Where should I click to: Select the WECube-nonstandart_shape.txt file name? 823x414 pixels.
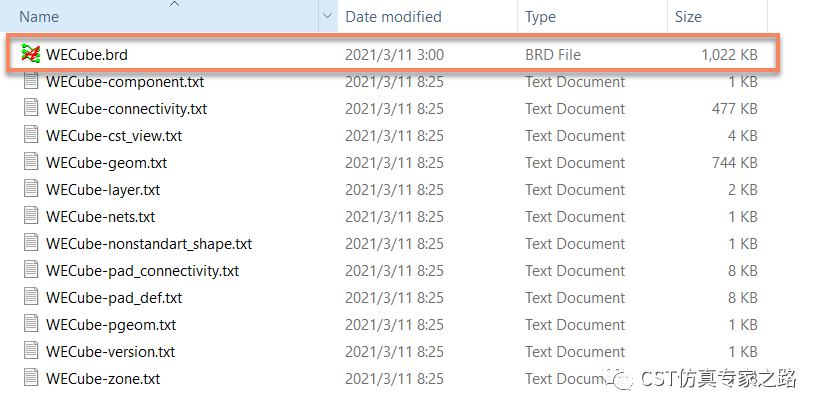click(x=149, y=244)
